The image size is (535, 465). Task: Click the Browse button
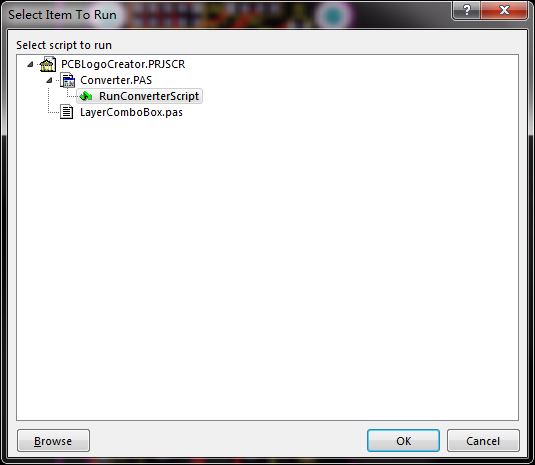[54, 441]
